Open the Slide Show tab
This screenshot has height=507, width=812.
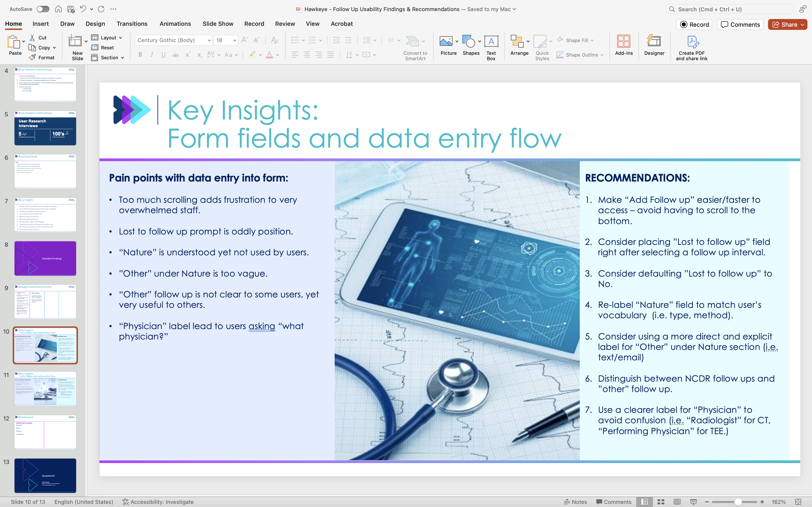218,24
